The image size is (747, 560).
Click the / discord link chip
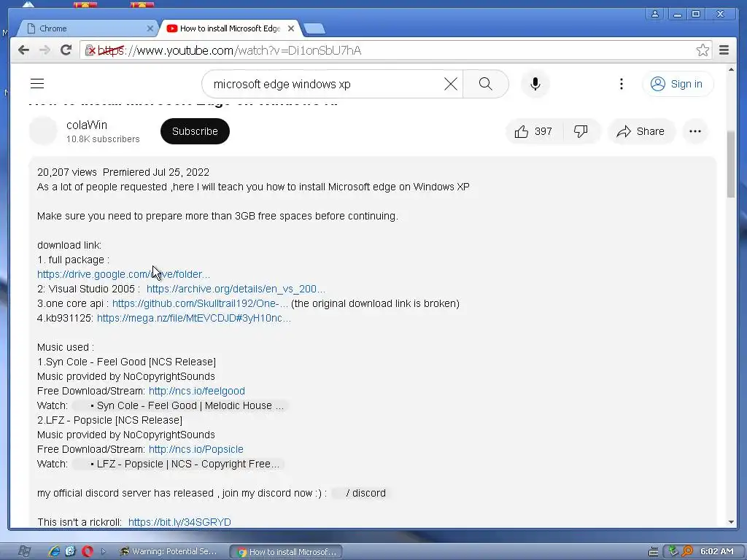[360, 494]
